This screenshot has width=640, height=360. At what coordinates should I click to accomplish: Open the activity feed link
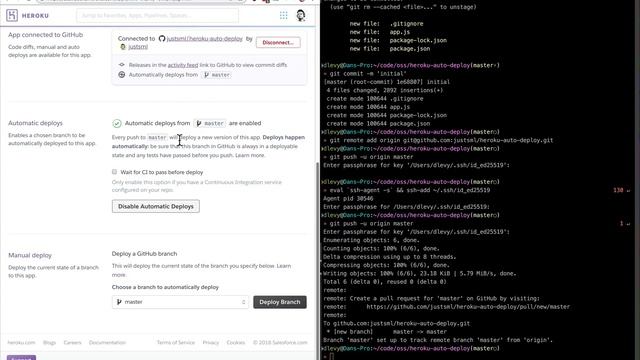[x=183, y=65]
